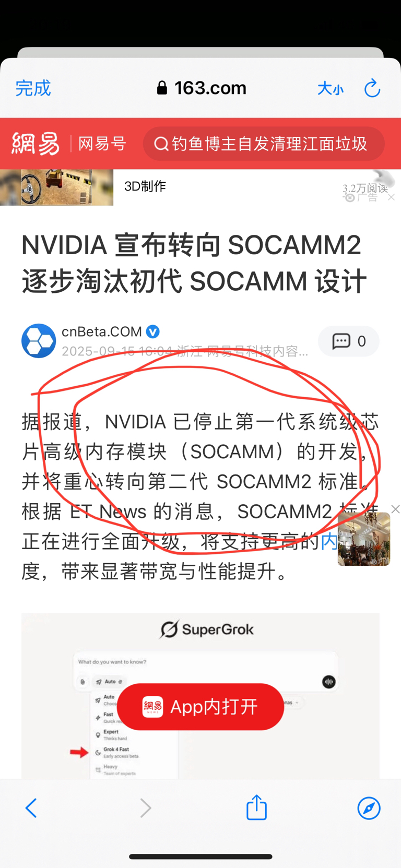
Task: Open the comments button showing 0
Action: click(349, 341)
